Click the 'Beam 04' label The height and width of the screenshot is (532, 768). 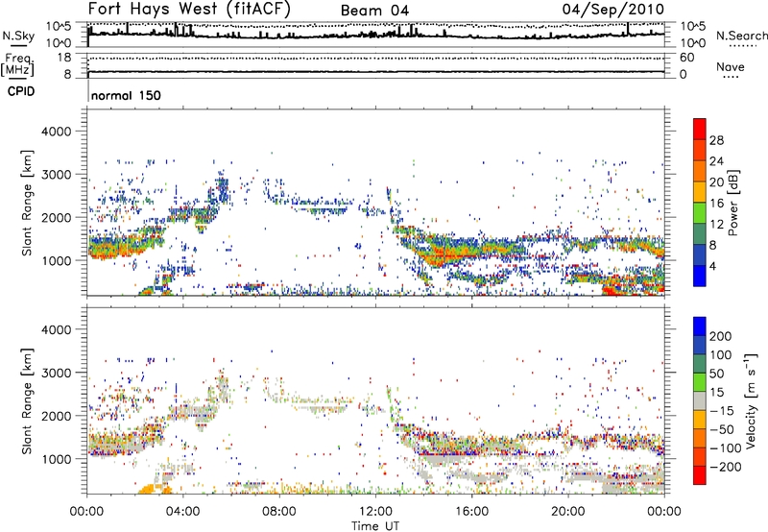point(374,11)
